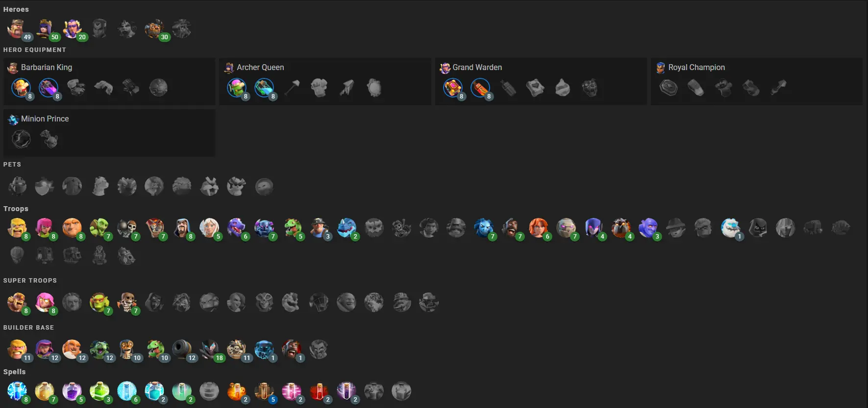Click the Earthquake Spell level 5 icon
Viewport: 868px width, 408px height.
click(264, 391)
